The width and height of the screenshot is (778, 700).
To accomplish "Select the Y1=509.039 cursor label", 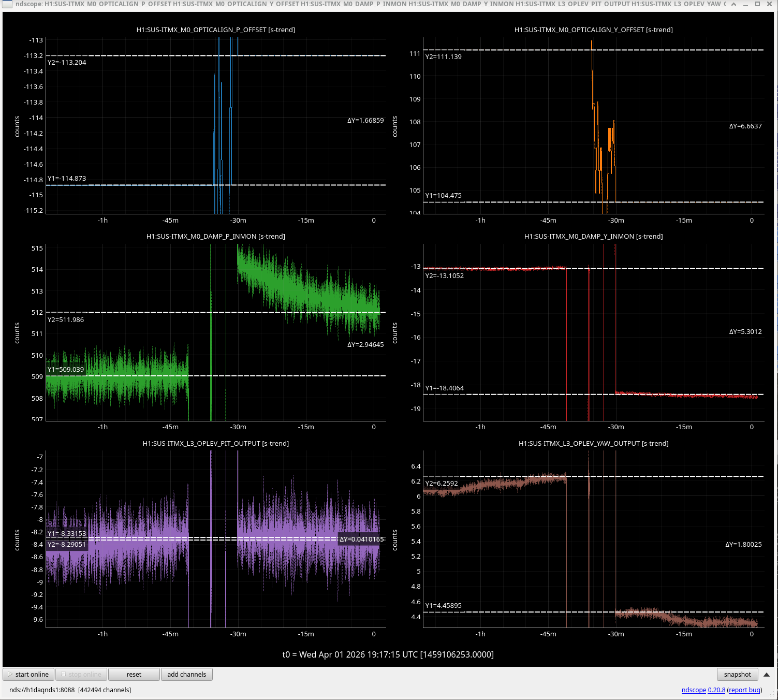I will pyautogui.click(x=66, y=370).
